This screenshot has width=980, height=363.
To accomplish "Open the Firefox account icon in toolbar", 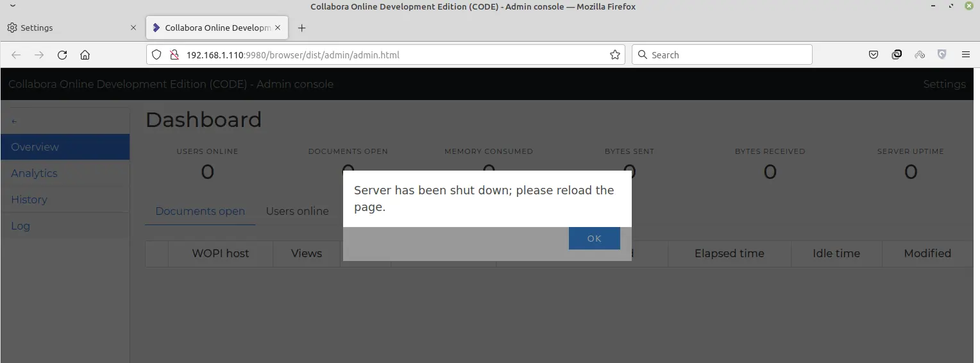I will pyautogui.click(x=897, y=55).
